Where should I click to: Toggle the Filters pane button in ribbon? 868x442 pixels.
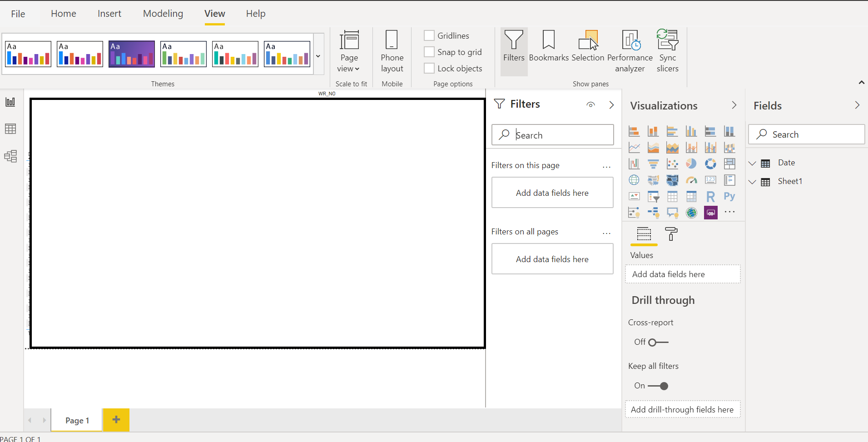tap(514, 51)
